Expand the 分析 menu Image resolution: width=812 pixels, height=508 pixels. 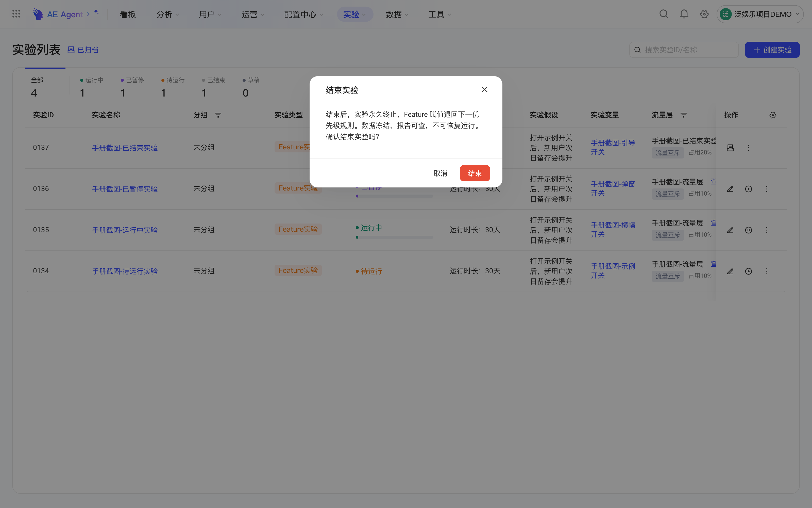[x=168, y=14]
